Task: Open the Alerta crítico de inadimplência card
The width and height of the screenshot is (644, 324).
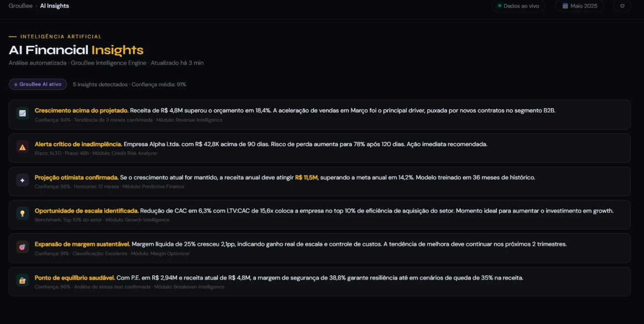Action: (320, 148)
